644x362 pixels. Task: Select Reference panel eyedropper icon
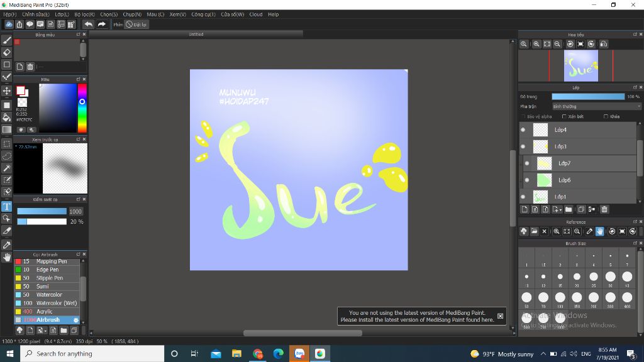pos(589,231)
